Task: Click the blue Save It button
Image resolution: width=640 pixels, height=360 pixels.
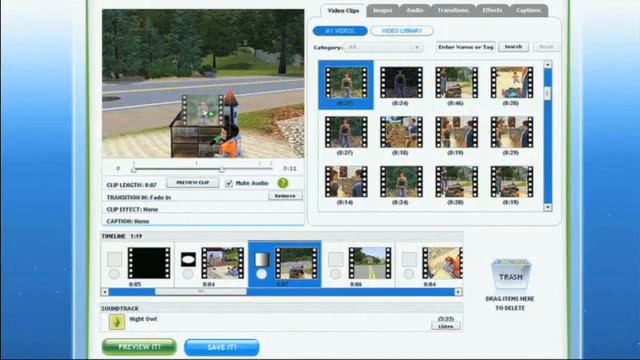Action: pos(222,347)
